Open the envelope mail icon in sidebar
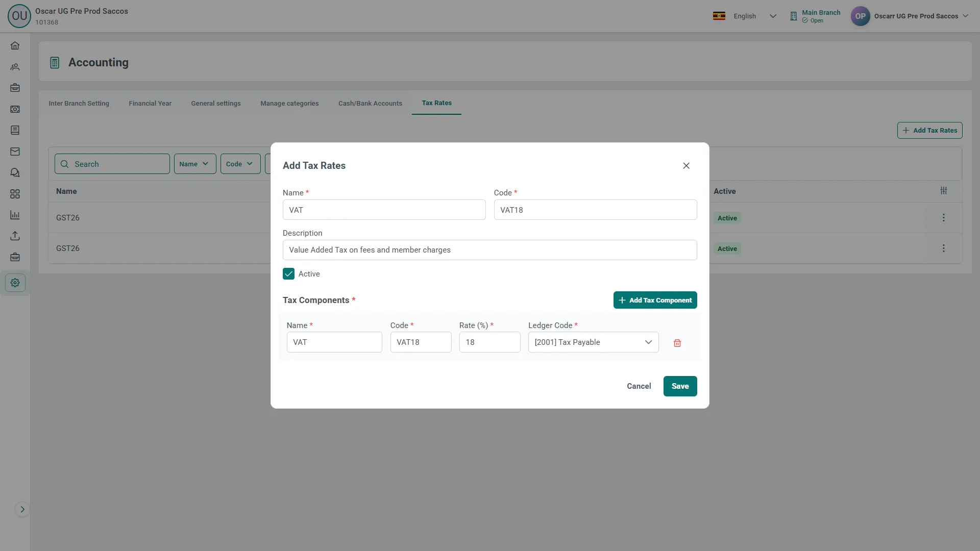Image resolution: width=980 pixels, height=551 pixels. pos(15,152)
